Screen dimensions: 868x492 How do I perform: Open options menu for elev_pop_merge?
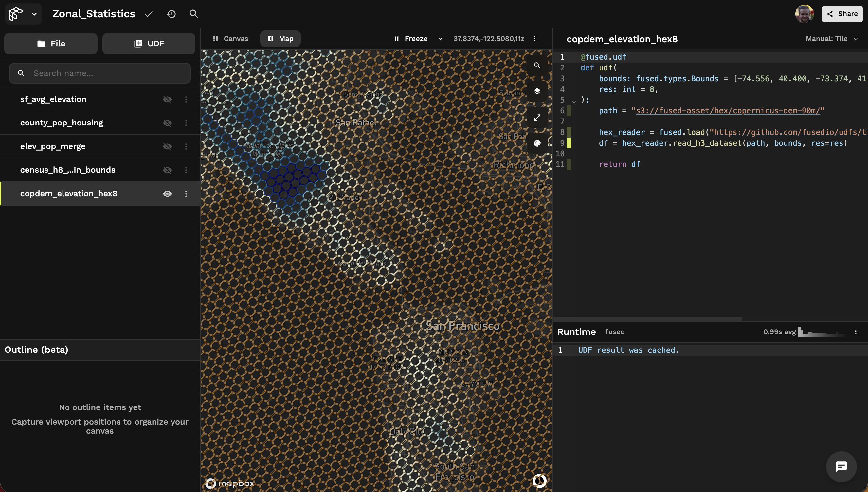(186, 146)
